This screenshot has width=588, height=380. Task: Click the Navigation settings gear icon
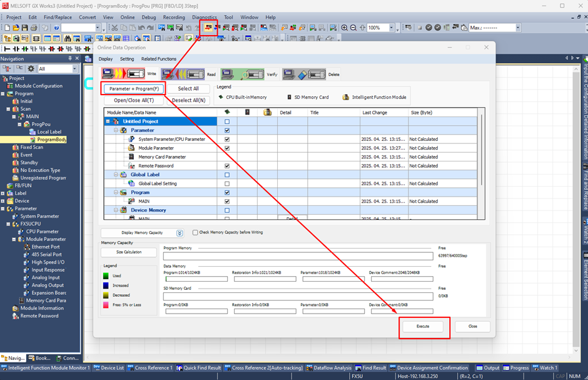click(x=31, y=68)
